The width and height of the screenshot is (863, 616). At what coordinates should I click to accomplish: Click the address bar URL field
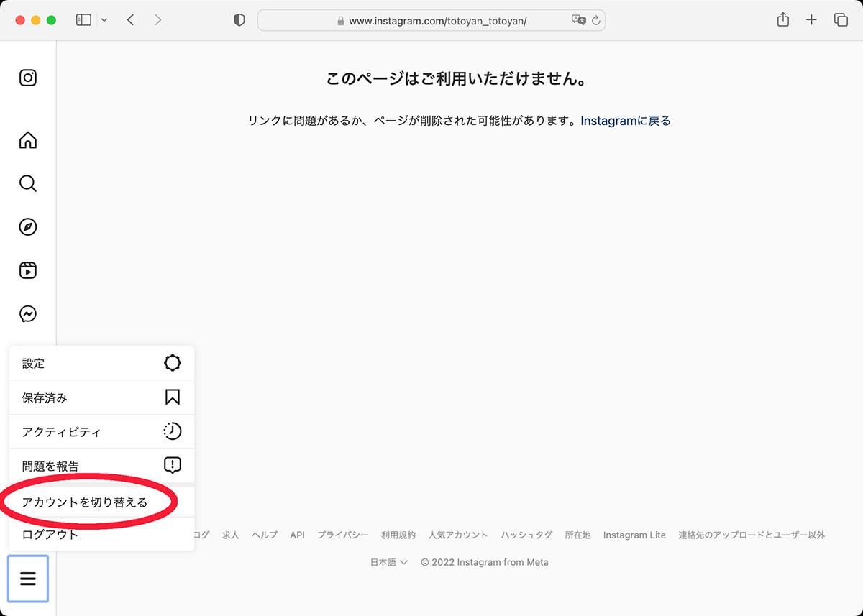(431, 21)
